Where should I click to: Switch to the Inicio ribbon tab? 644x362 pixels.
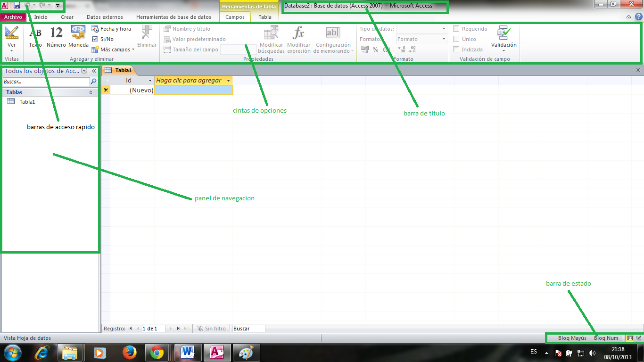(41, 17)
